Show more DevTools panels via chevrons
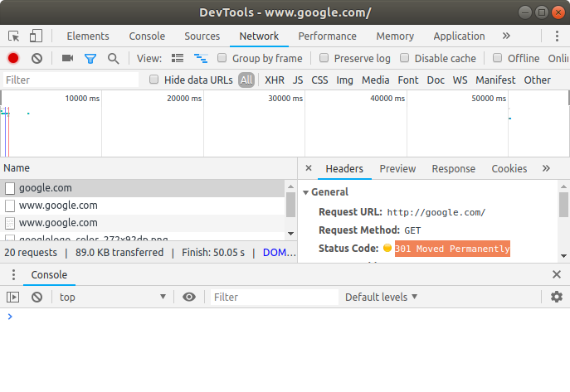The image size is (570, 392). pyautogui.click(x=506, y=36)
